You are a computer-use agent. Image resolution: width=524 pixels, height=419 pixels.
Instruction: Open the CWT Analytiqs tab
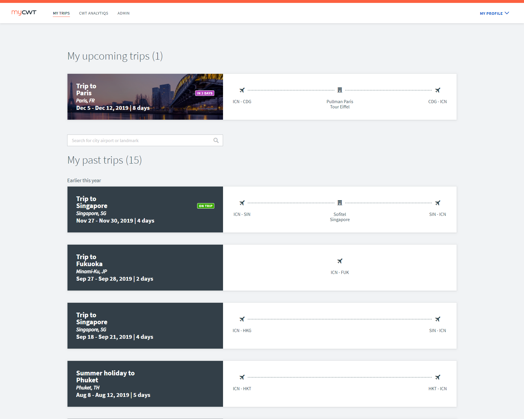click(x=94, y=13)
